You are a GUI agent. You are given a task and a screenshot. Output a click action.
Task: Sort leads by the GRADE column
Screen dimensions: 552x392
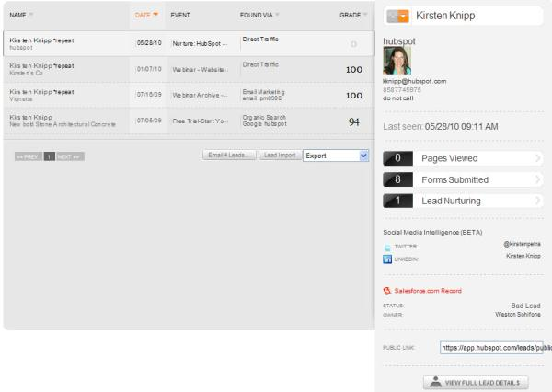click(352, 16)
